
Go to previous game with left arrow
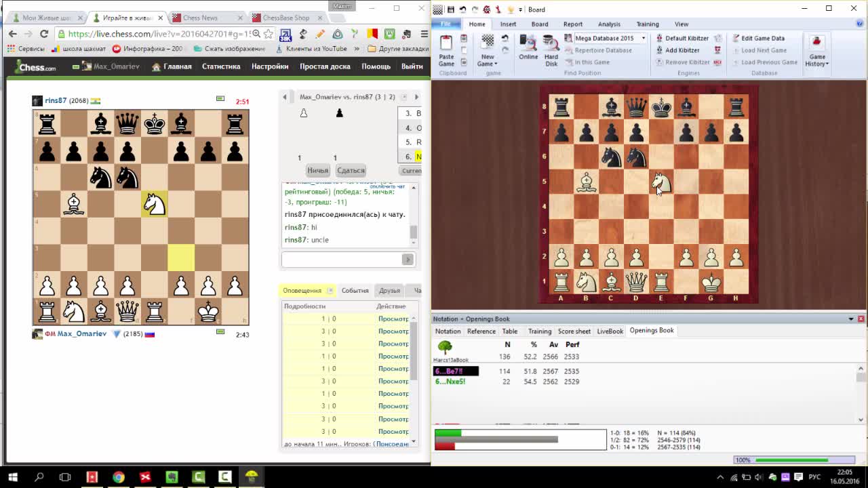tap(285, 97)
